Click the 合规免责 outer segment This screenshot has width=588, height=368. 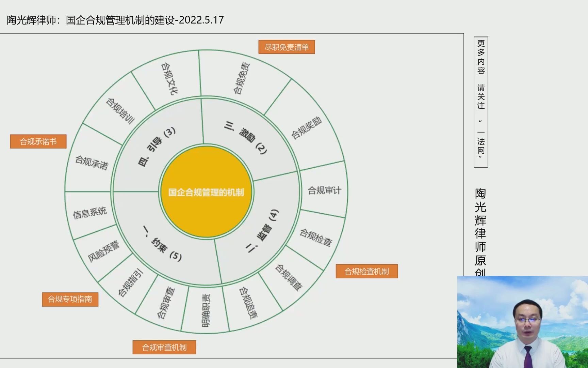click(242, 78)
